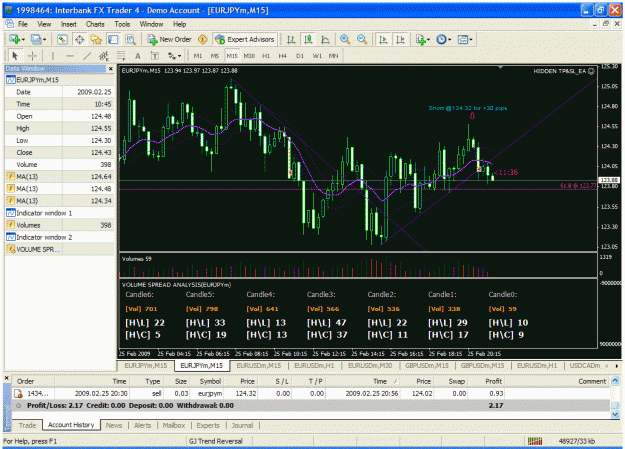
Task: Sort history by Order column header
Action: [x=34, y=381]
